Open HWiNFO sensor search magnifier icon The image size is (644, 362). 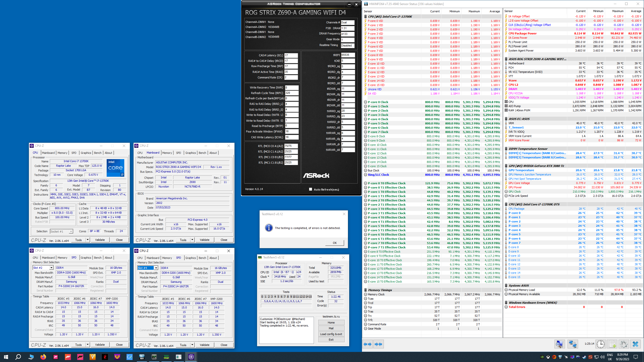pos(559,344)
